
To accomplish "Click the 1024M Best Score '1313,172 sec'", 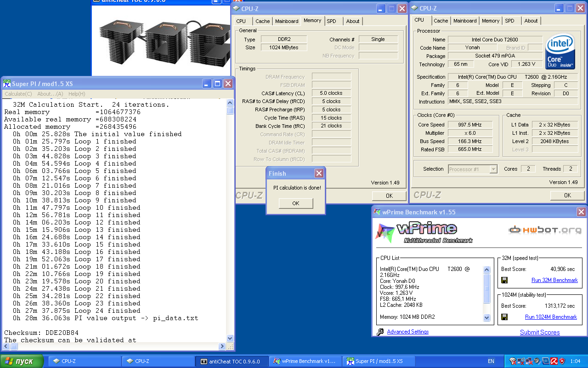I will point(560,306).
